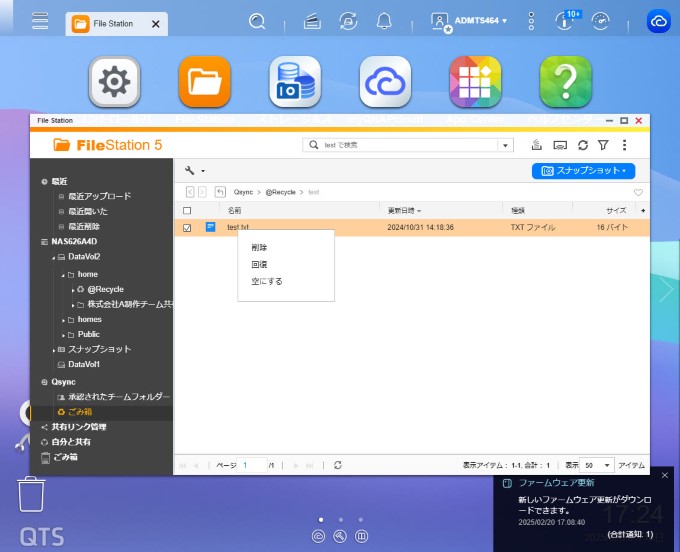
Task: Add a column with the plus icon
Action: tap(643, 210)
